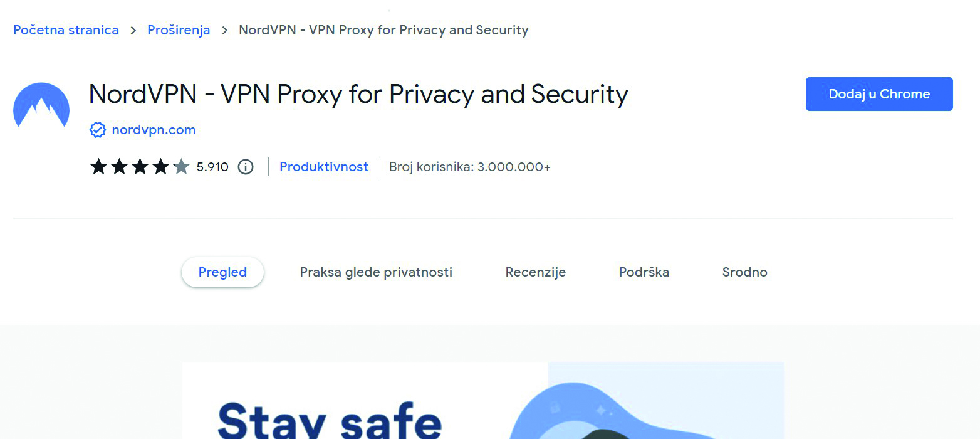Click the chevron after Proširenja breadcrumb
This screenshot has height=439, width=980.
click(224, 30)
